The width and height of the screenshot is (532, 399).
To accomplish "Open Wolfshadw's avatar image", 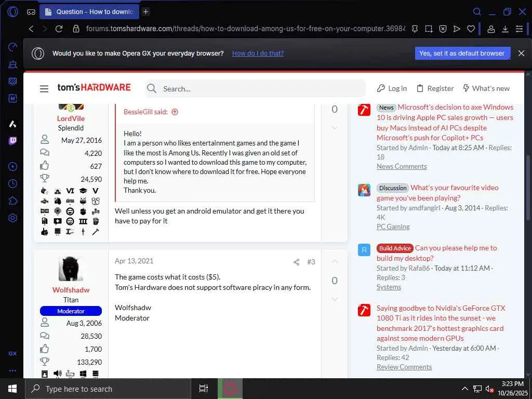I will (71, 269).
